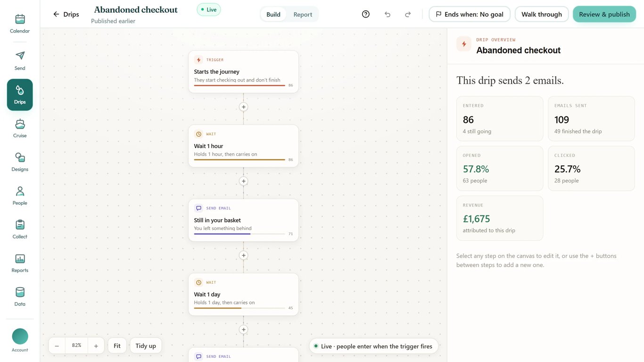Open the Calendar sidebar icon

(x=20, y=24)
